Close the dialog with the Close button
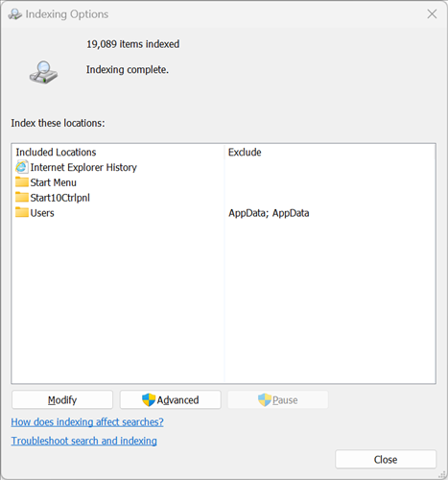 pyautogui.click(x=386, y=460)
